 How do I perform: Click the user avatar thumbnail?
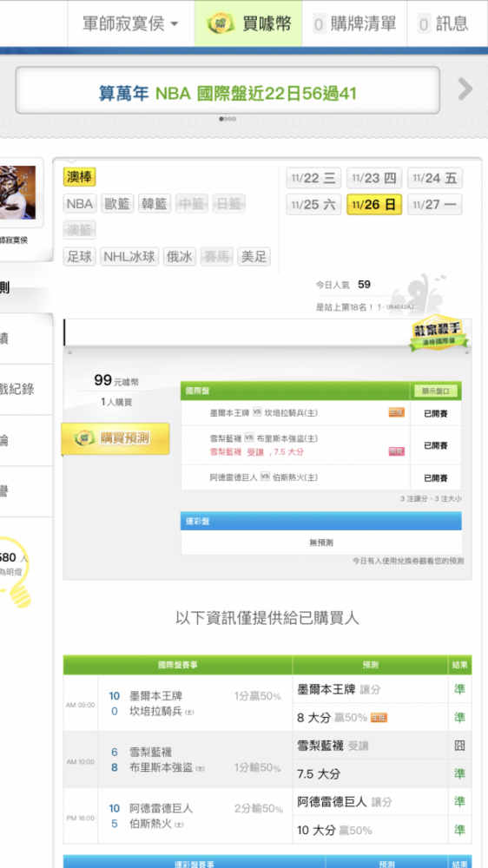click(x=17, y=193)
